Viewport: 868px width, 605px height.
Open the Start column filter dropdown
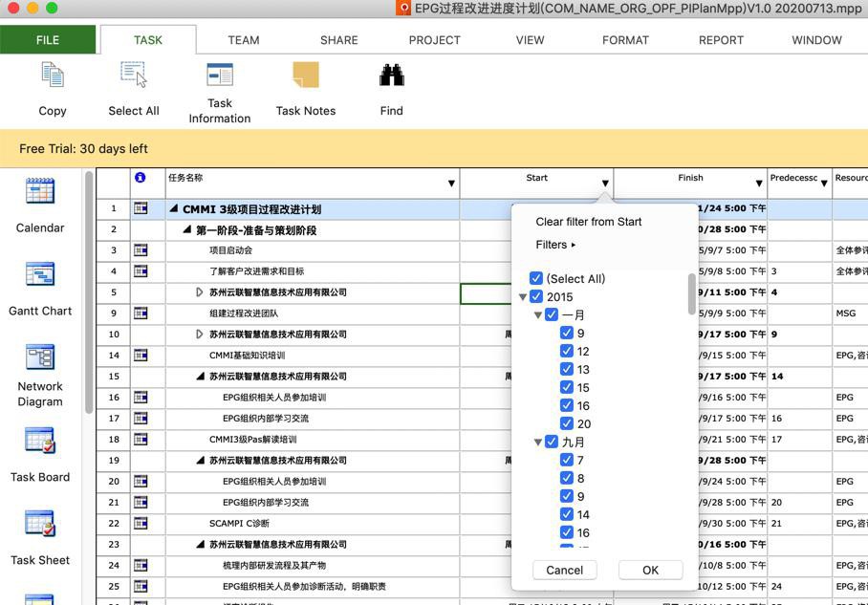click(x=605, y=184)
